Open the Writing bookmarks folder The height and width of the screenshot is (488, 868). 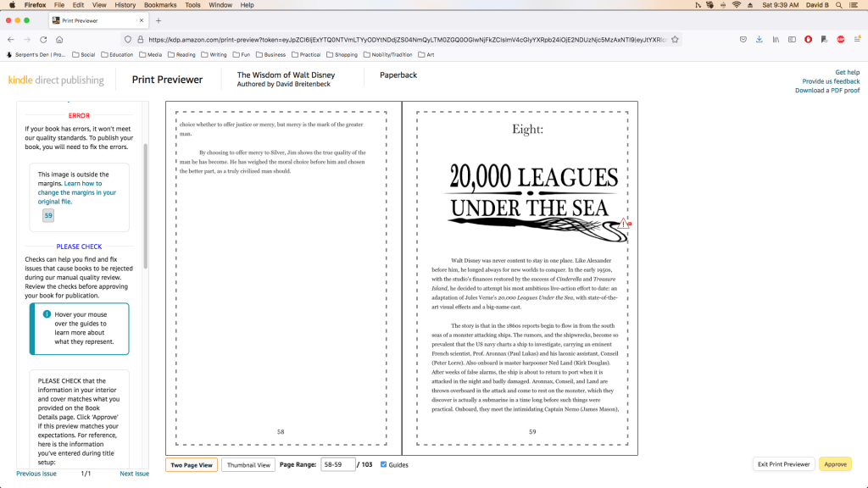214,54
